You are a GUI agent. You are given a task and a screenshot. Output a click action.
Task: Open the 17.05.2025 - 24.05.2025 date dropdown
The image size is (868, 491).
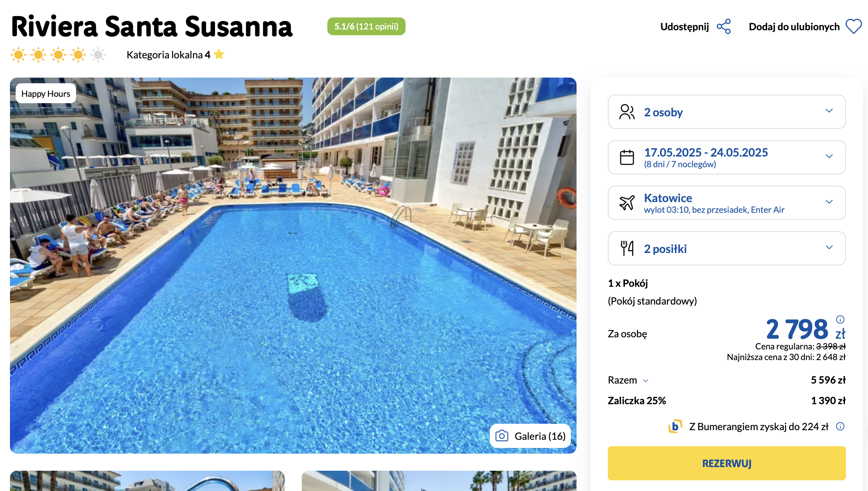pyautogui.click(x=727, y=157)
